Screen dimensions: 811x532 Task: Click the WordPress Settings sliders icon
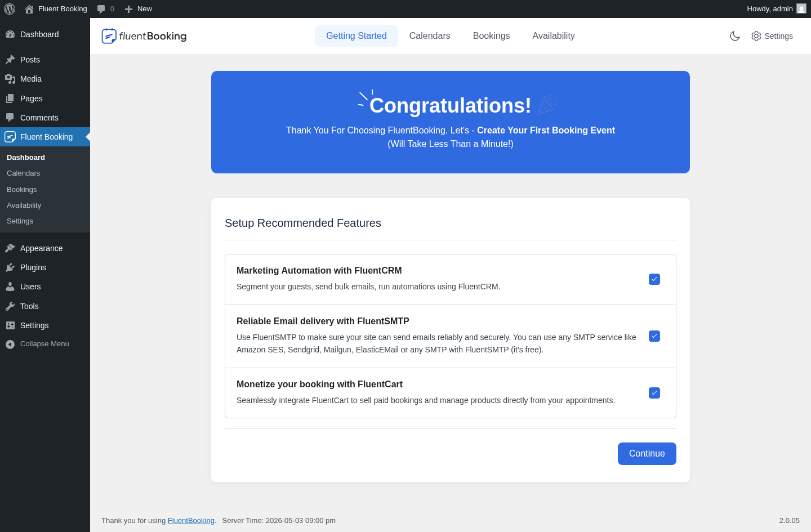click(10, 325)
